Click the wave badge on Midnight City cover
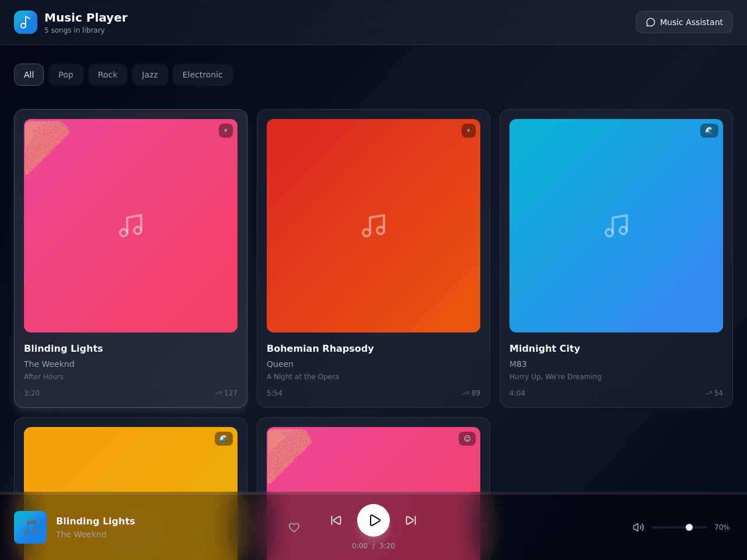Screen dimensions: 747x560 pyautogui.click(x=709, y=131)
